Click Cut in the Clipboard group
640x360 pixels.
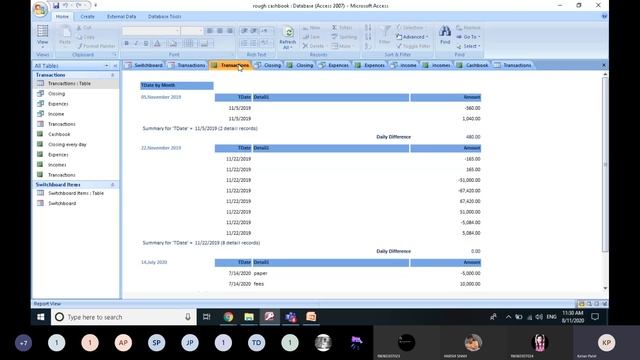84,27
